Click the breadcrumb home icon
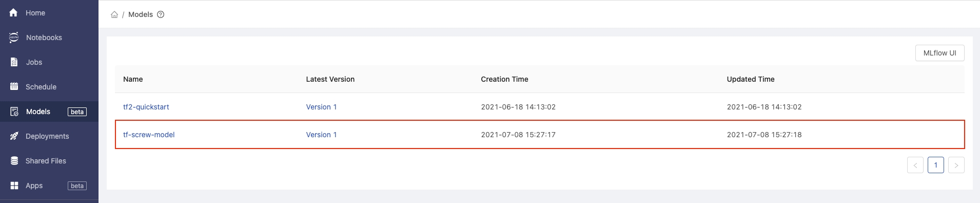Screen dimensions: 980x203 click(114, 14)
